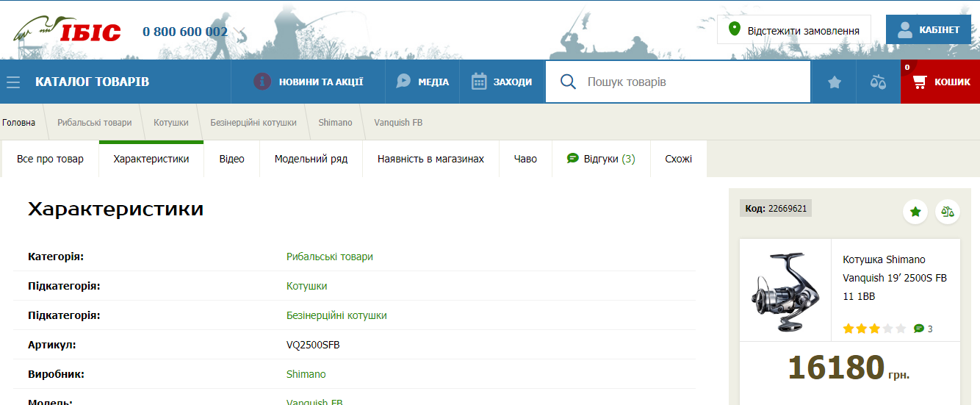Go to the Заходи events page
Image resolution: width=980 pixels, height=405 pixels.
[502, 82]
